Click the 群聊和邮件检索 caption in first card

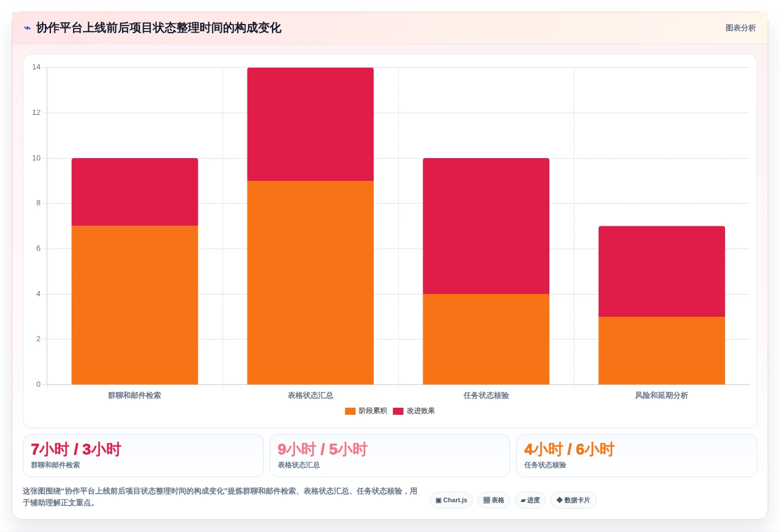[x=55, y=466]
